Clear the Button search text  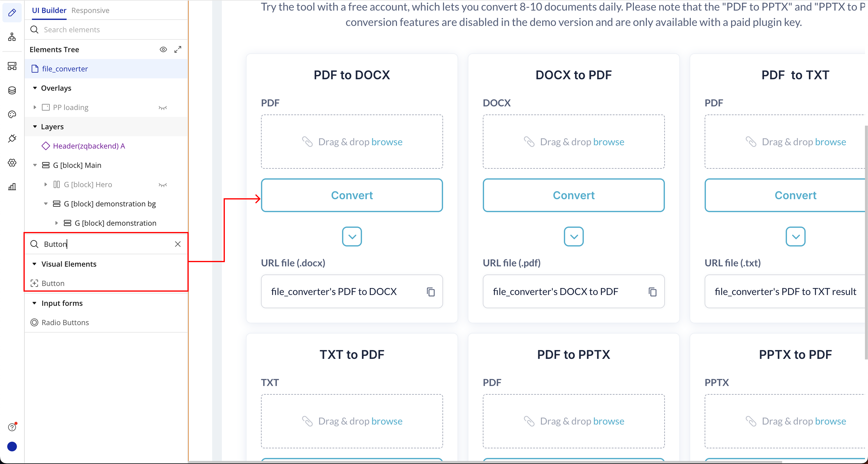point(178,244)
